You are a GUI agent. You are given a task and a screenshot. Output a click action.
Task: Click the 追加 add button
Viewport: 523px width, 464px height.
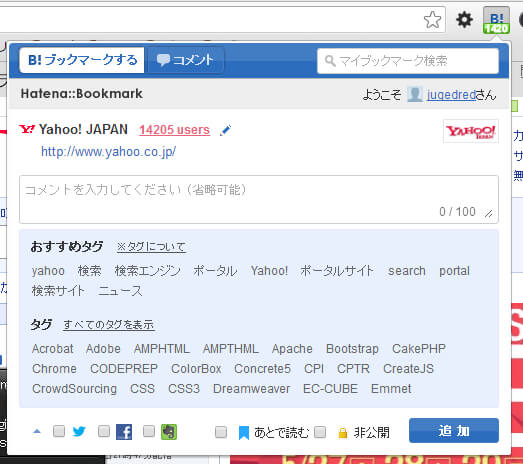click(454, 430)
